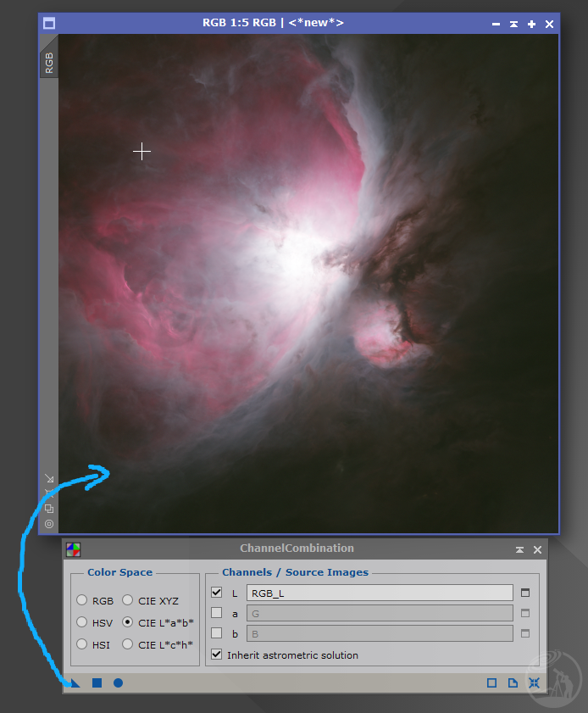Click the Reset icon in ChannelCombination
Image resolution: width=588 pixels, height=713 pixels.
coord(535,682)
